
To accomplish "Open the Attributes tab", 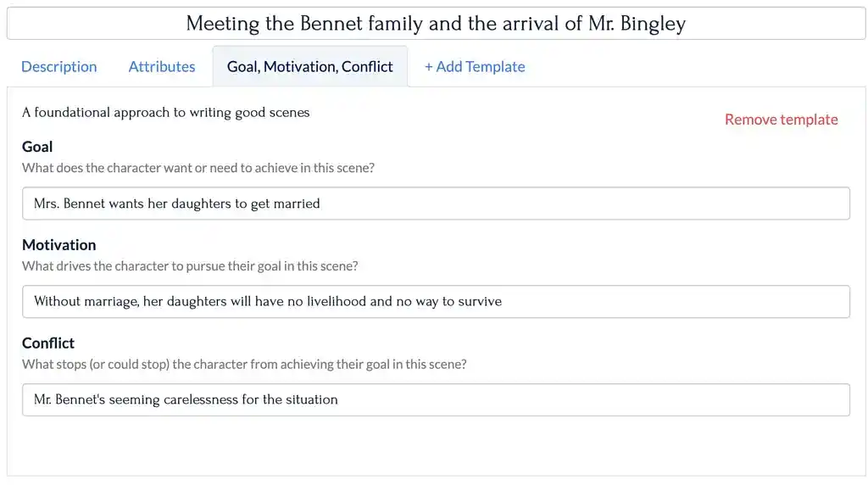I will coord(162,66).
